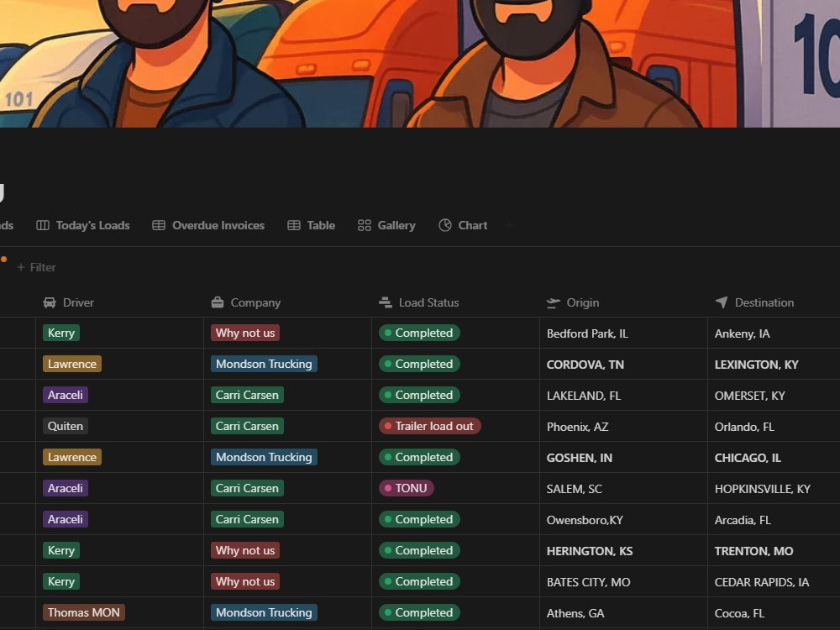Click the Phoenix, AZ origin cell
This screenshot has width=840, height=630.
coord(623,427)
